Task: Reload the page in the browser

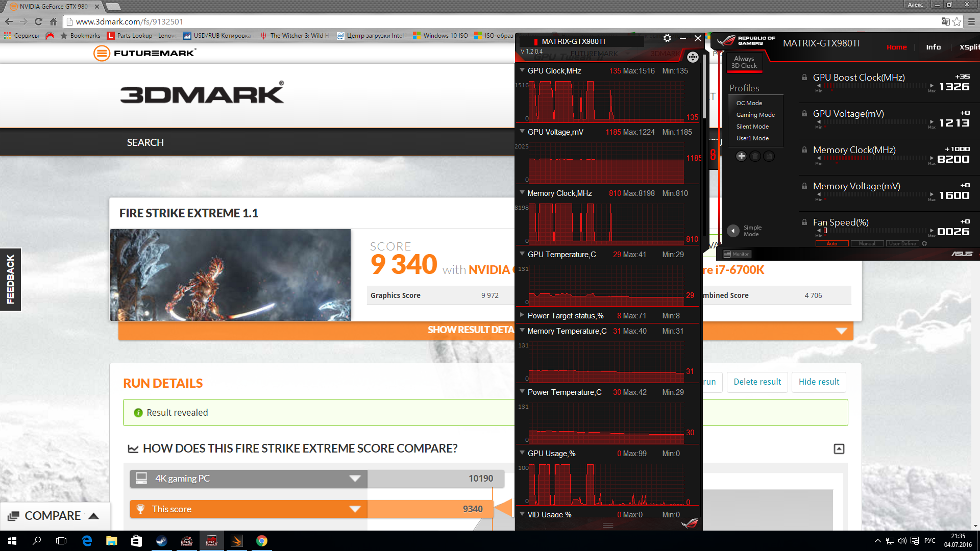Action: [38, 21]
